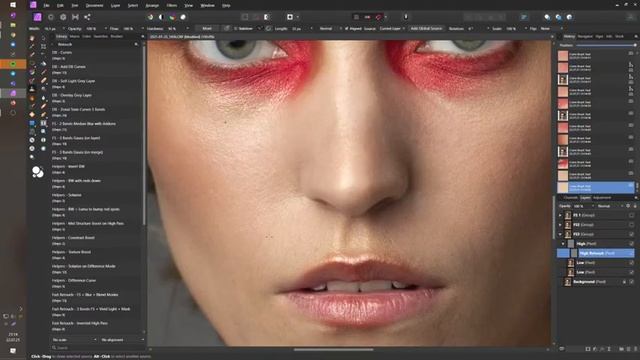Select the Clone Brush tool in tools panel
The width and height of the screenshot is (640, 360).
click(x=32, y=89)
